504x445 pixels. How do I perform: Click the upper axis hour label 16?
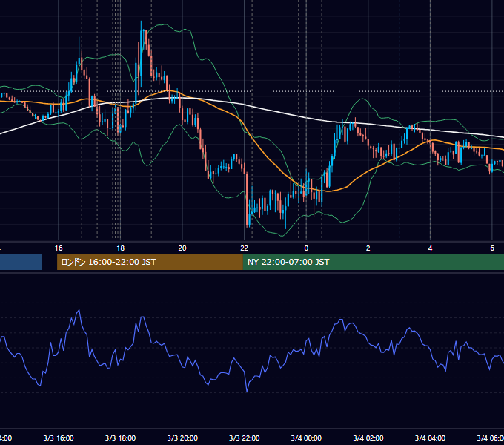click(x=59, y=248)
